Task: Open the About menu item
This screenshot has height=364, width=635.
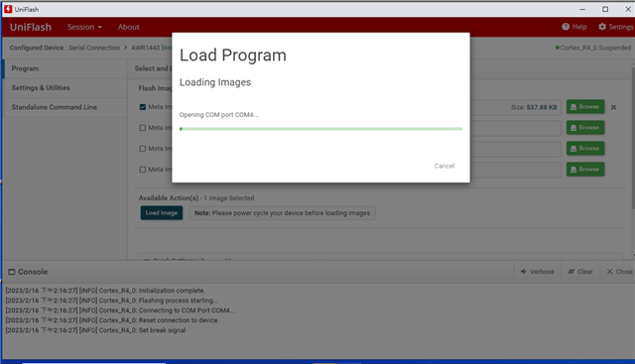Action: pyautogui.click(x=128, y=27)
